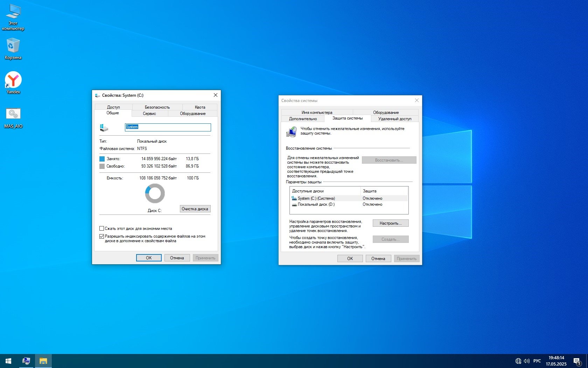Click the РУС language indicator

tap(537, 361)
